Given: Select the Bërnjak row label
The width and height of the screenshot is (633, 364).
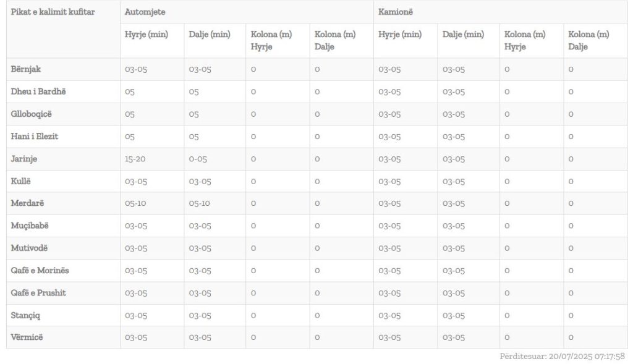Looking at the screenshot, I should 26,69.
